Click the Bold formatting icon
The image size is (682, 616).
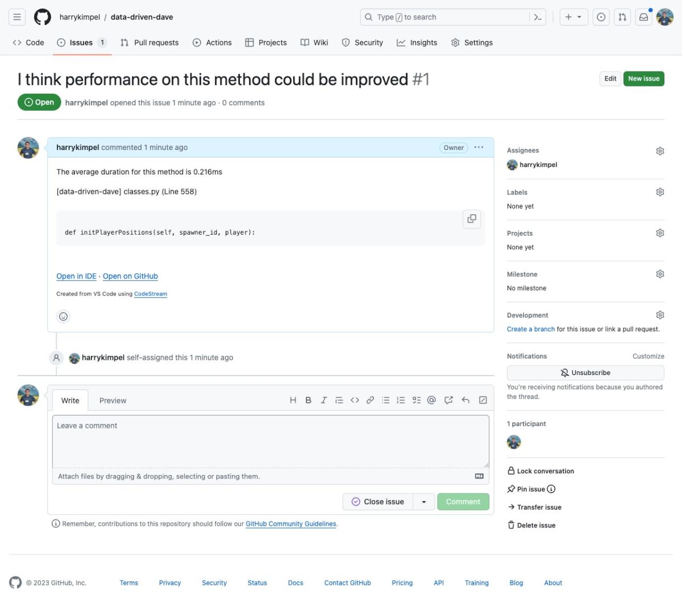coord(308,400)
